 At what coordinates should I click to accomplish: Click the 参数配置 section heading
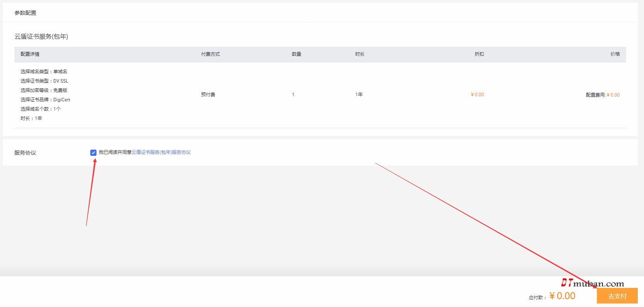25,13
